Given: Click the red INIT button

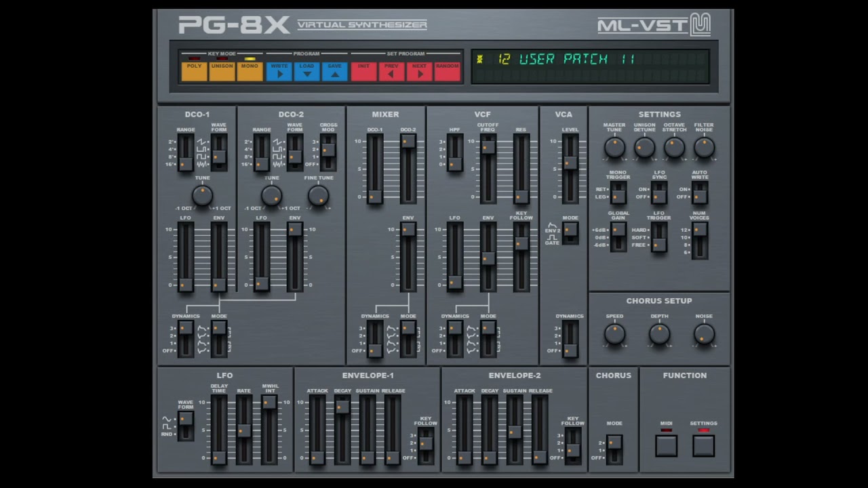Looking at the screenshot, I should tap(363, 71).
